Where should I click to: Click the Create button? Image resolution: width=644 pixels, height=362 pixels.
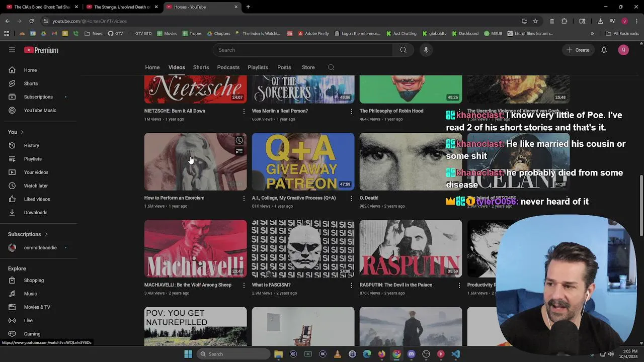coord(578,50)
